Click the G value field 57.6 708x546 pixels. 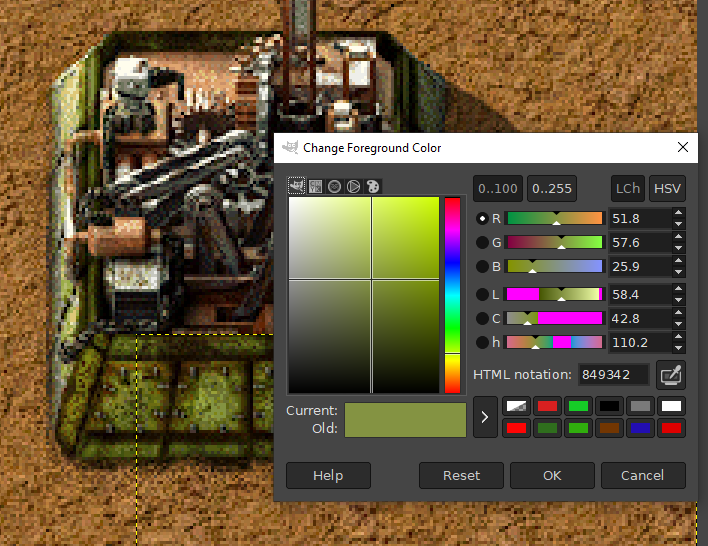tap(640, 243)
